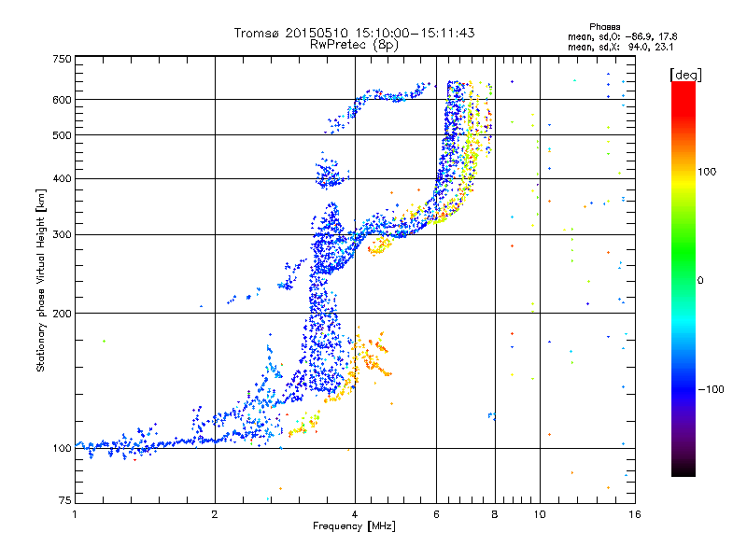Click the 'Frequency [MHz]' x-axis label
This screenshot has width=747, height=560.
pyautogui.click(x=354, y=526)
